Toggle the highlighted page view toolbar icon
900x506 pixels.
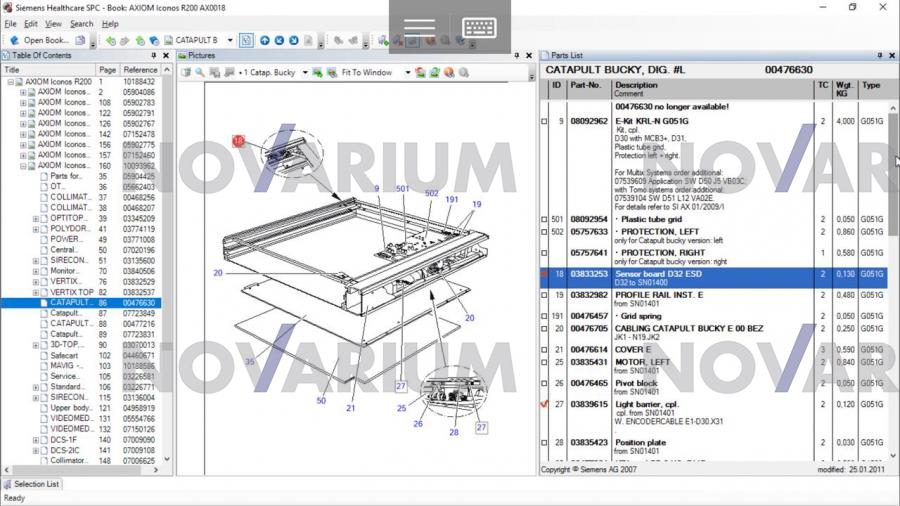tap(246, 41)
